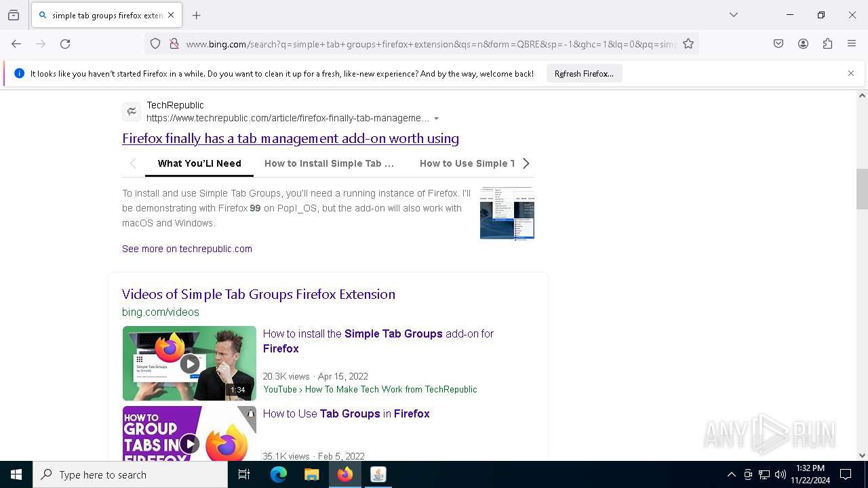Play the Simple Tab Groups install video
The height and width of the screenshot is (488, 868).
tap(189, 363)
